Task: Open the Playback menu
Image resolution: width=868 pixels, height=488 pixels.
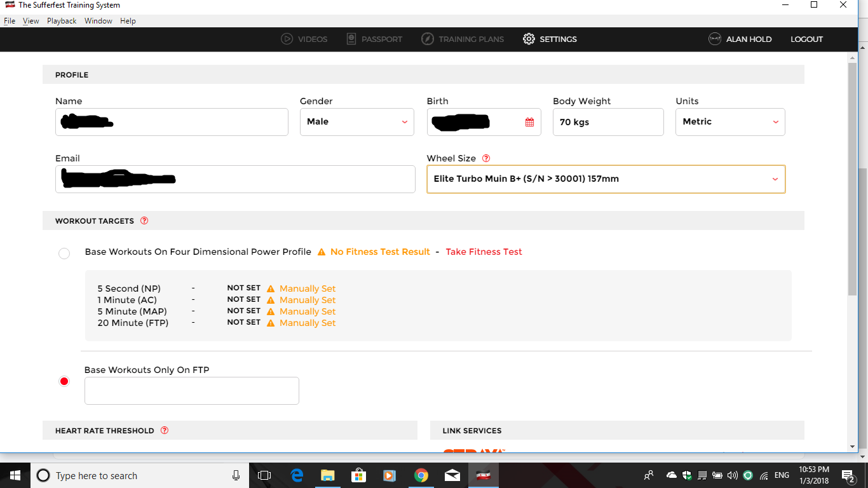Action: pyautogui.click(x=61, y=20)
